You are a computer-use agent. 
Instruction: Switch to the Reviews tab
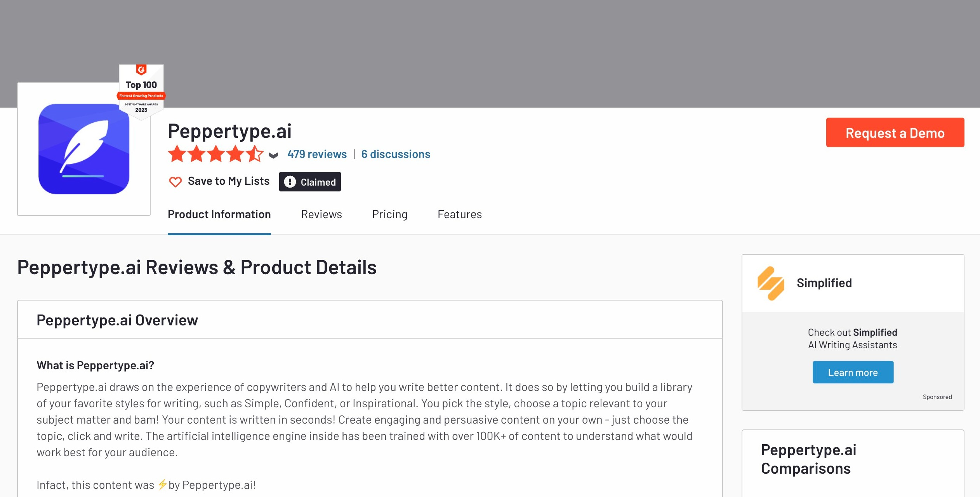[x=321, y=214]
